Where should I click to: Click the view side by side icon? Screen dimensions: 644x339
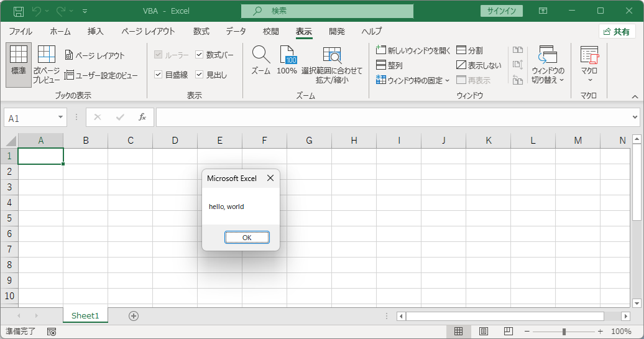click(518, 50)
